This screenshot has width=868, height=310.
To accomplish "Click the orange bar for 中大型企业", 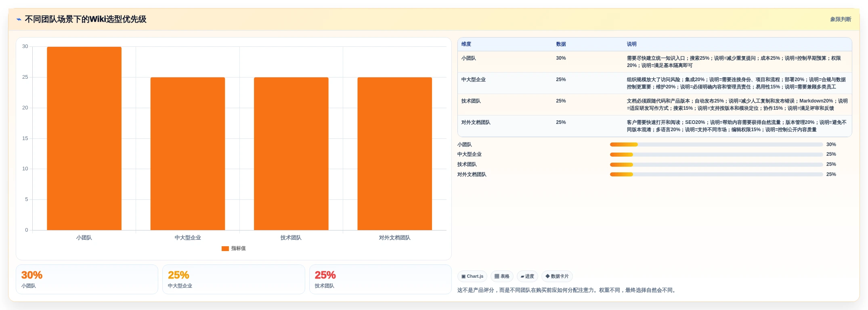I will (x=188, y=154).
